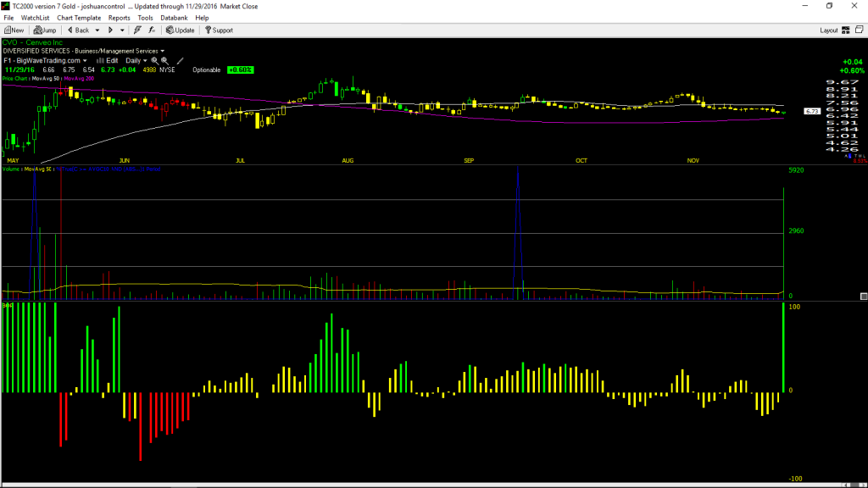The width and height of the screenshot is (868, 488).
Task: Click the 6.73 current price marker
Action: [812, 111]
